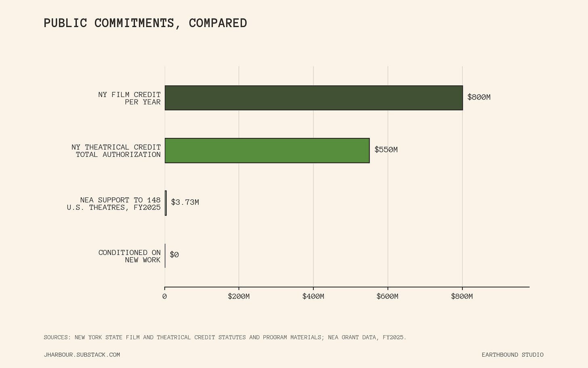588x368 pixels.
Task: Click the chart title 'PUBLIC COMMITMENTS, COMPARED'
Action: coord(145,23)
